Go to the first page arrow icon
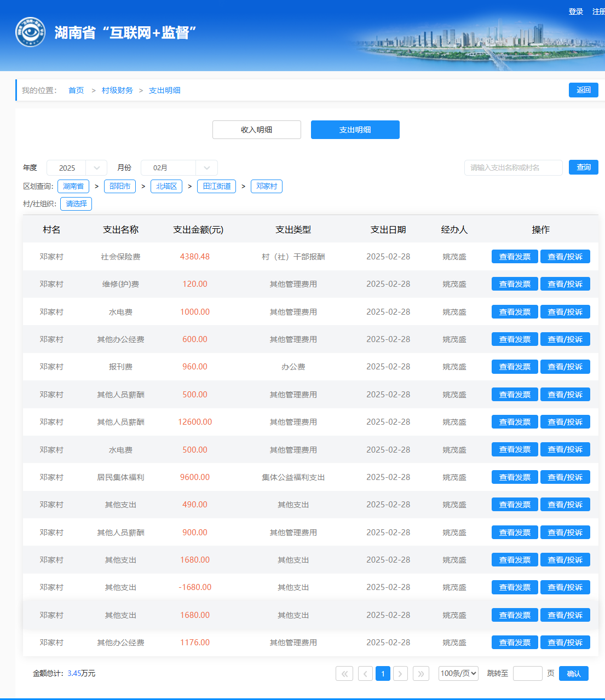Image resolution: width=605 pixels, height=700 pixels. [344, 673]
